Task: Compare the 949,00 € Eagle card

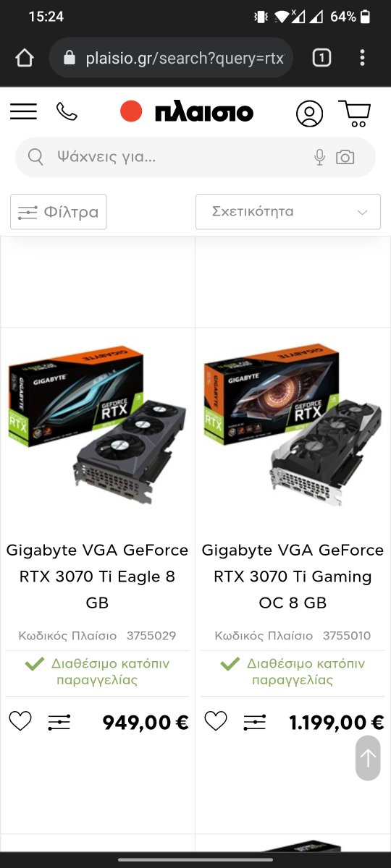Action: 59,722
